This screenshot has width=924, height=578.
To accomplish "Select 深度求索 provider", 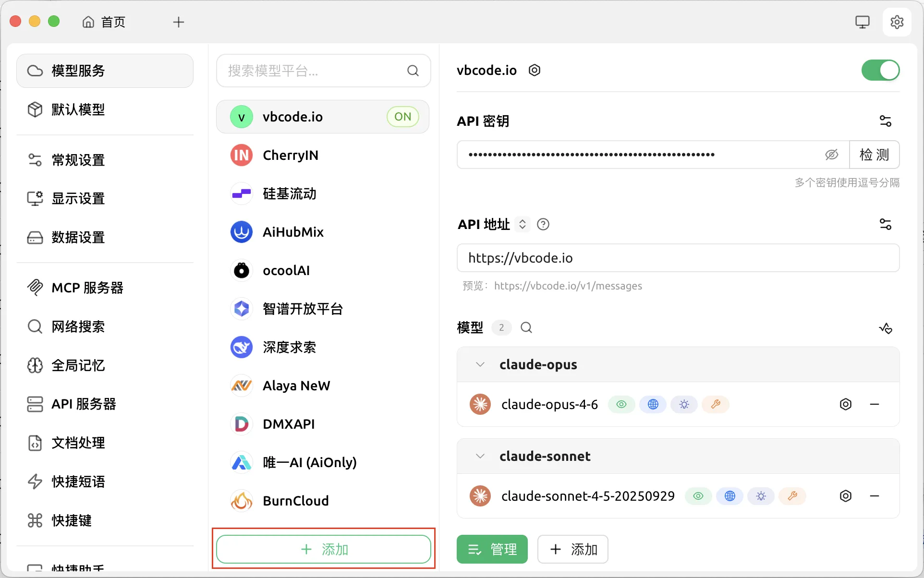I will (323, 347).
